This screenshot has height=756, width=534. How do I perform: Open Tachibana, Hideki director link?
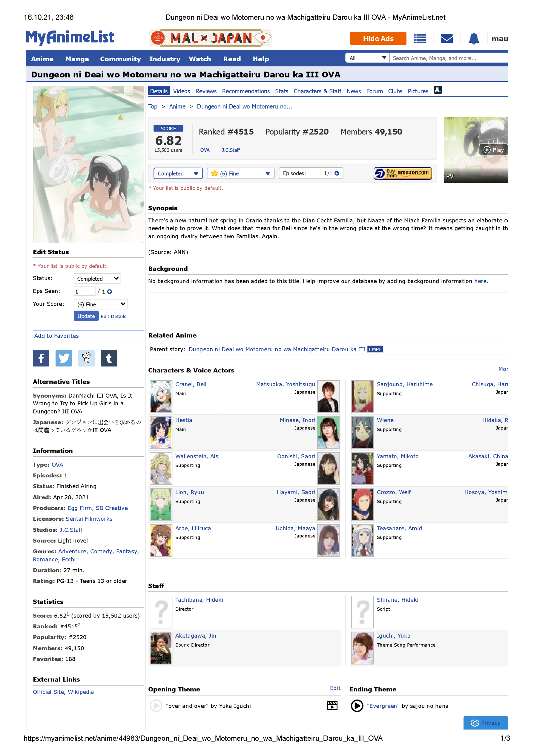click(199, 600)
